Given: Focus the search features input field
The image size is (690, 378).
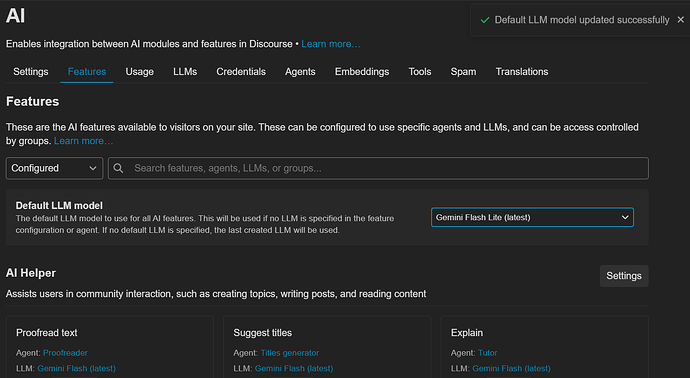Looking at the screenshot, I should pyautogui.click(x=378, y=168).
